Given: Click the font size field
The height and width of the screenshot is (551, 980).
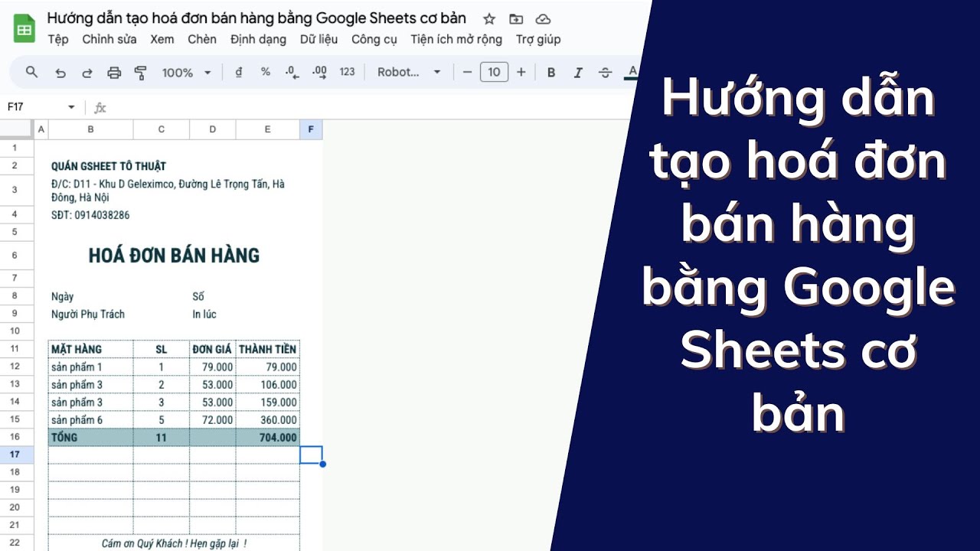Looking at the screenshot, I should click(x=495, y=72).
